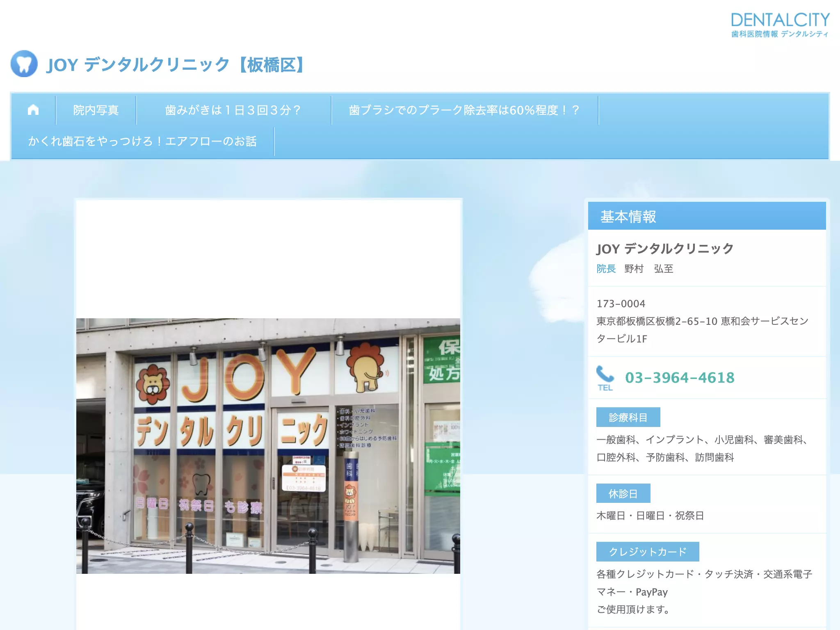This screenshot has width=840, height=630.
Task: Open 歯ブラシでのプラーク除去率は60%程度 menu item
Action: (x=465, y=110)
